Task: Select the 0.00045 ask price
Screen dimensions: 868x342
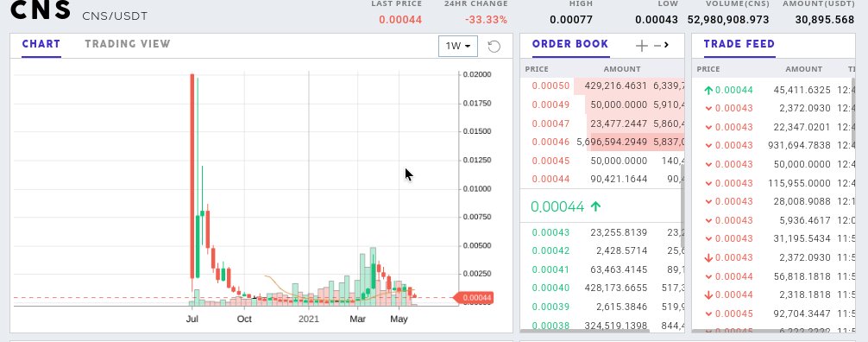Action: [x=550, y=161]
